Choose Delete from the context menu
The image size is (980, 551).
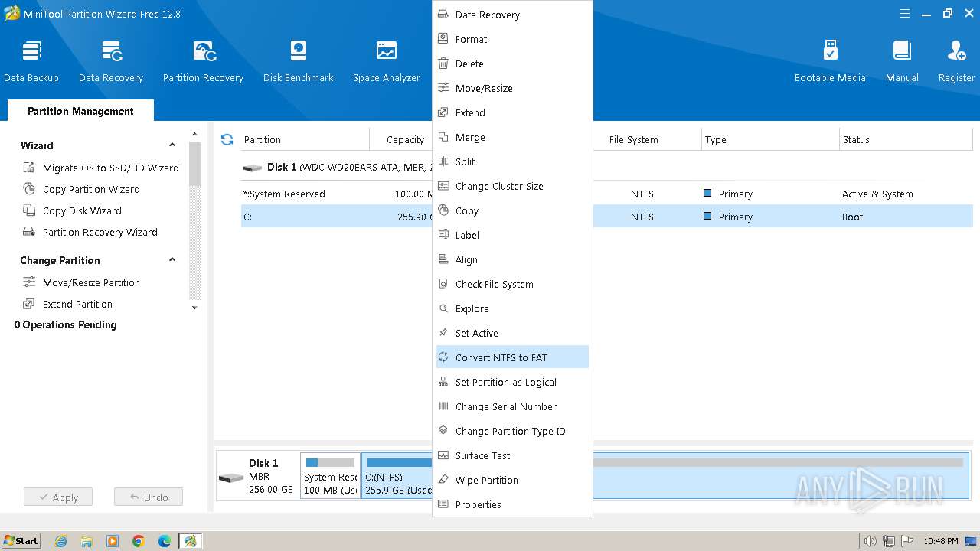click(512, 64)
